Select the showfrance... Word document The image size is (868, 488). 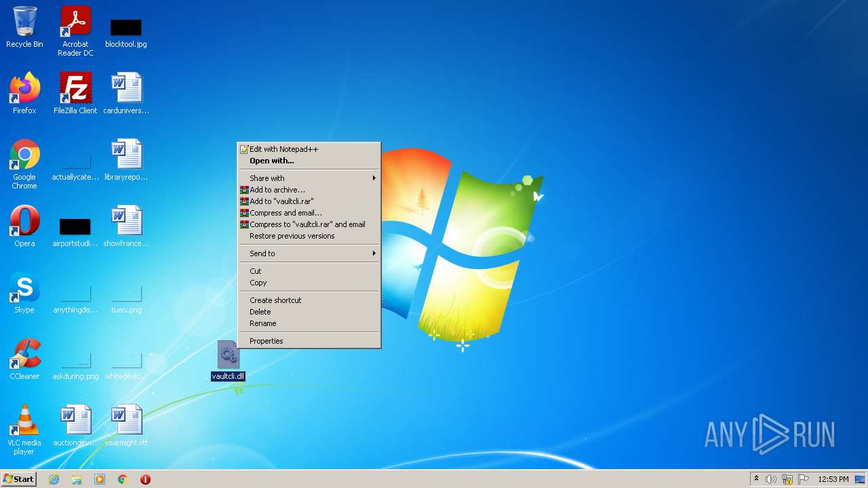click(126, 226)
